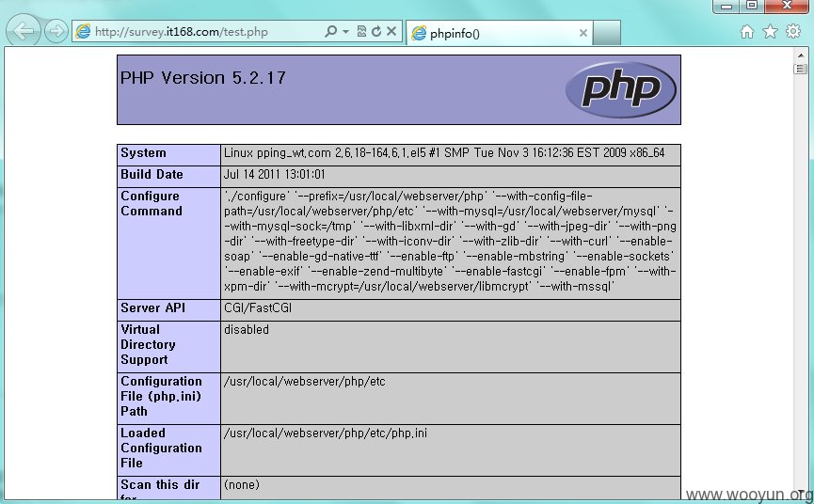Click the './configure' command value text

click(x=450, y=241)
